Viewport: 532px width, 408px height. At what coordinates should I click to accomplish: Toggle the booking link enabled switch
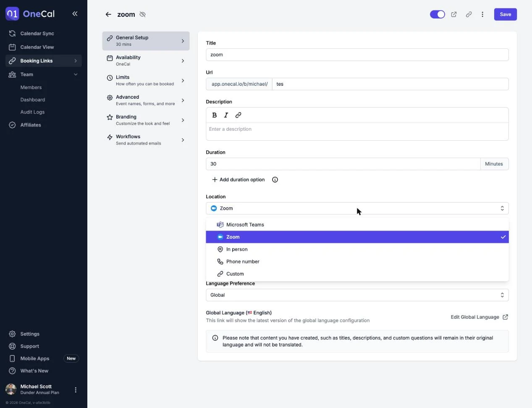(437, 14)
